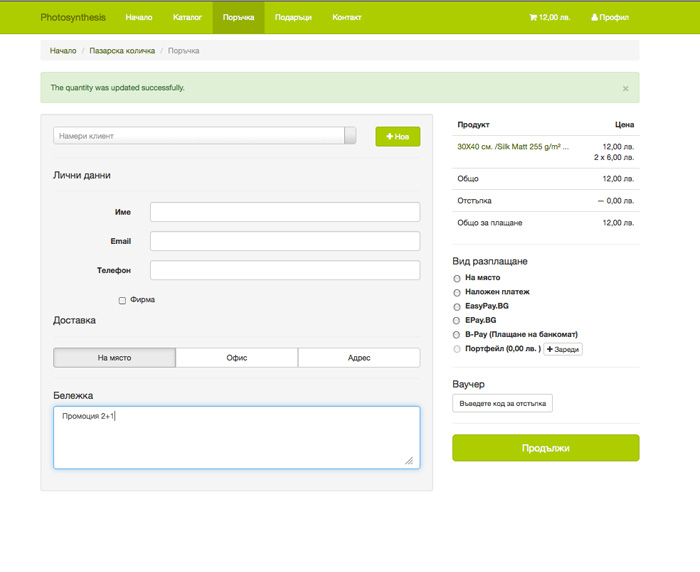Switch delivery to the Адрес tab
This screenshot has width=700, height=572.
coord(359,358)
